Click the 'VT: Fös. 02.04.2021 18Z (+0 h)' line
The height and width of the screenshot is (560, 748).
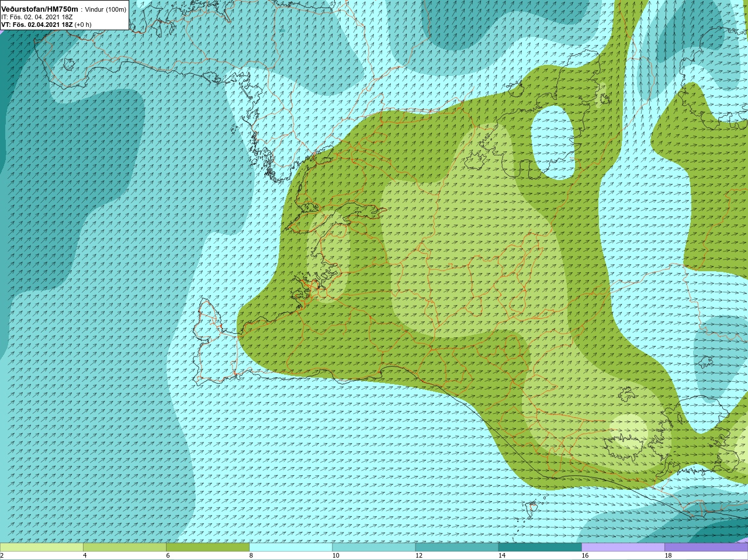click(46, 25)
